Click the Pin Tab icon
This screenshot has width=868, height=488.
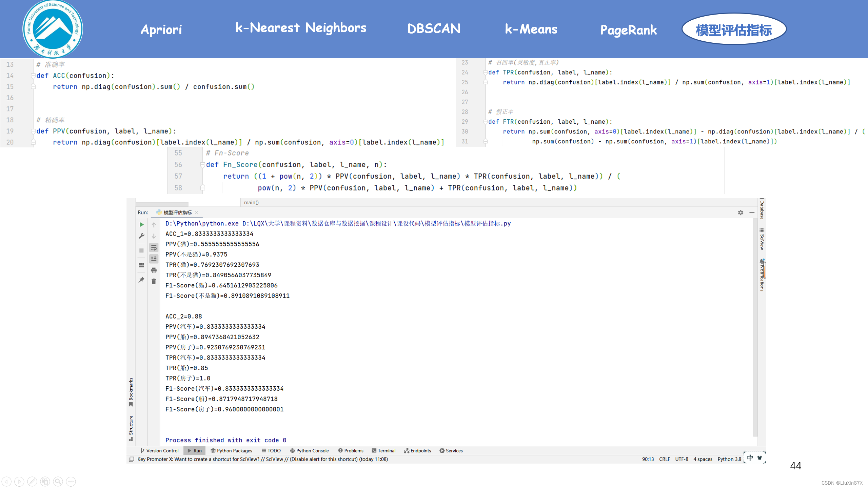[141, 280]
